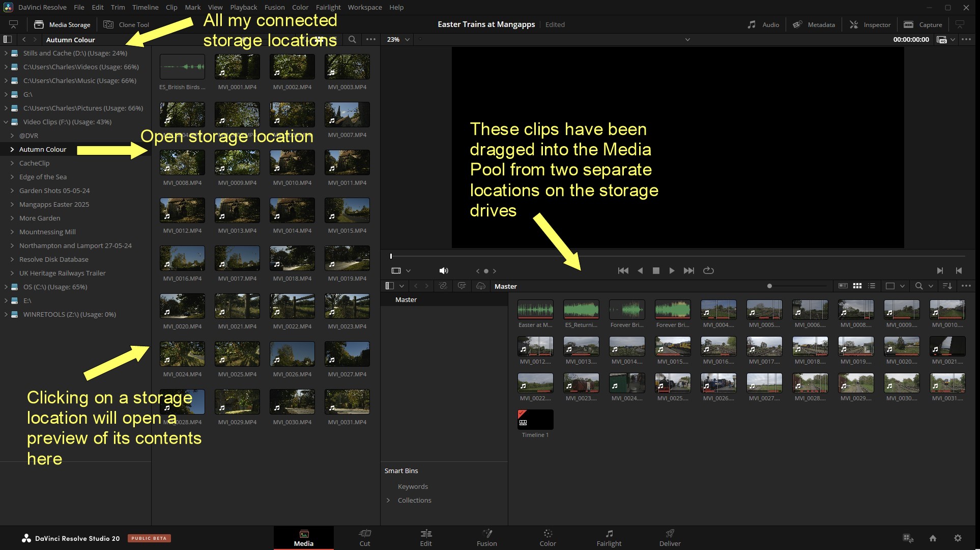Jump to first frame in viewer

pyautogui.click(x=623, y=270)
